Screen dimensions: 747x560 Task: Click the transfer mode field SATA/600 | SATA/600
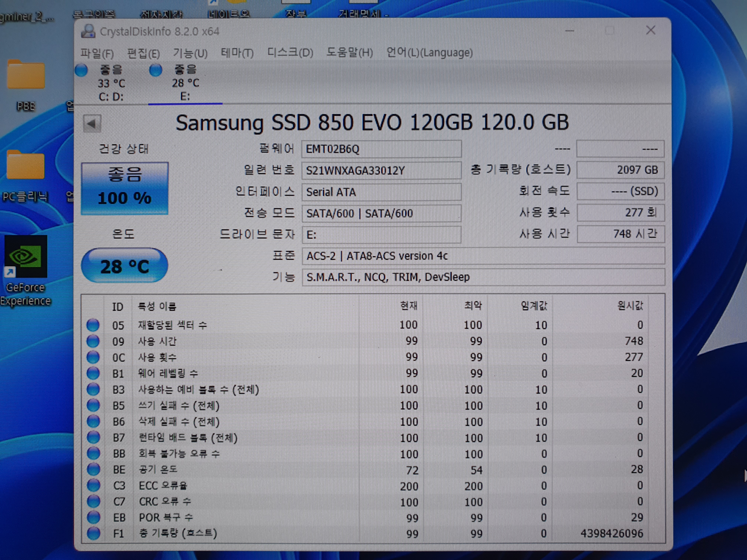[381, 213]
